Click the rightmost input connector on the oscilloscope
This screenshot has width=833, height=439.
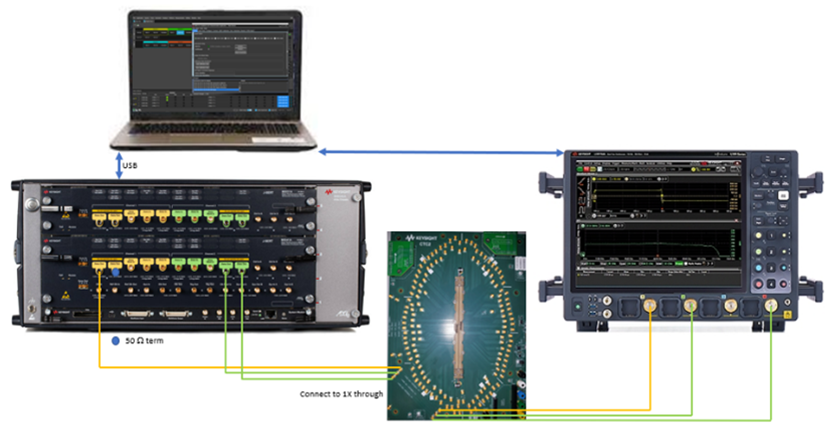click(x=773, y=305)
